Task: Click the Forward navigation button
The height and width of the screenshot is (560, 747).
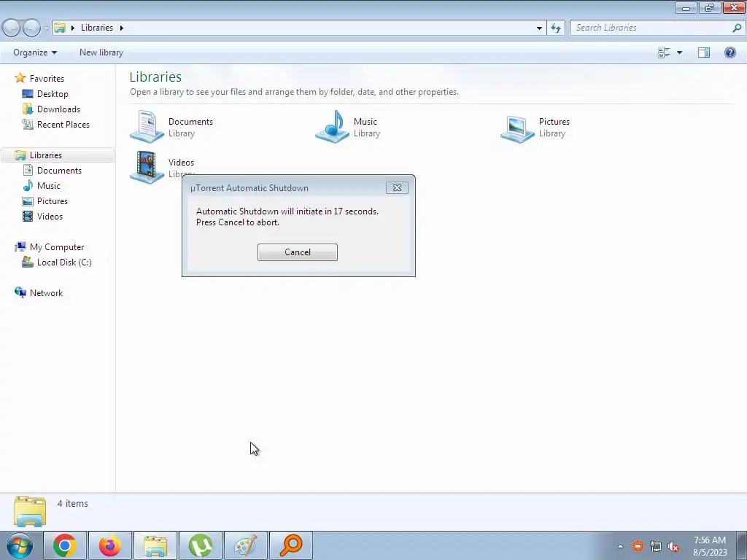Action: (x=31, y=28)
